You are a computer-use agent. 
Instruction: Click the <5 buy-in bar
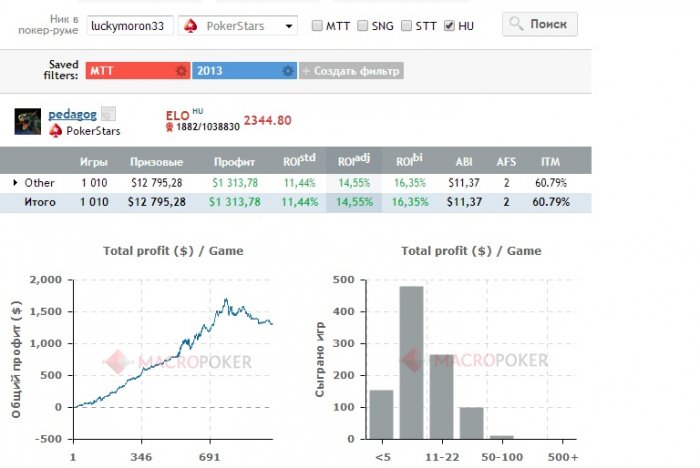(x=382, y=414)
